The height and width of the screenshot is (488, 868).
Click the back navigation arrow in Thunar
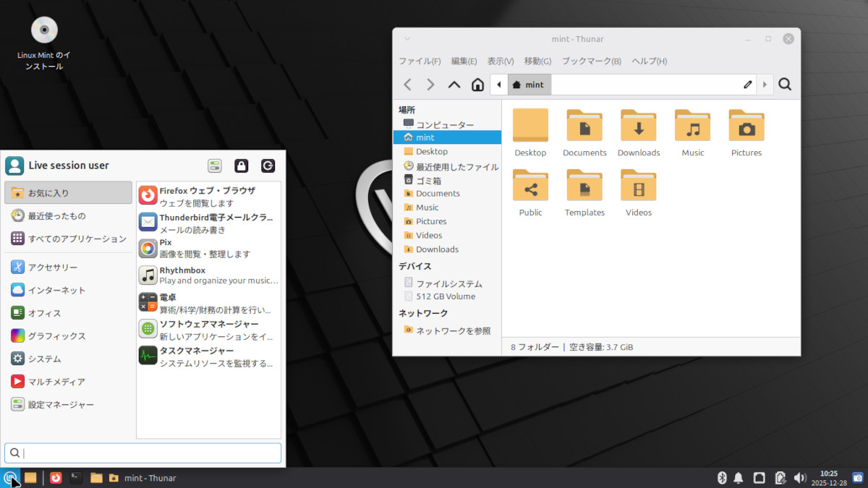click(408, 85)
